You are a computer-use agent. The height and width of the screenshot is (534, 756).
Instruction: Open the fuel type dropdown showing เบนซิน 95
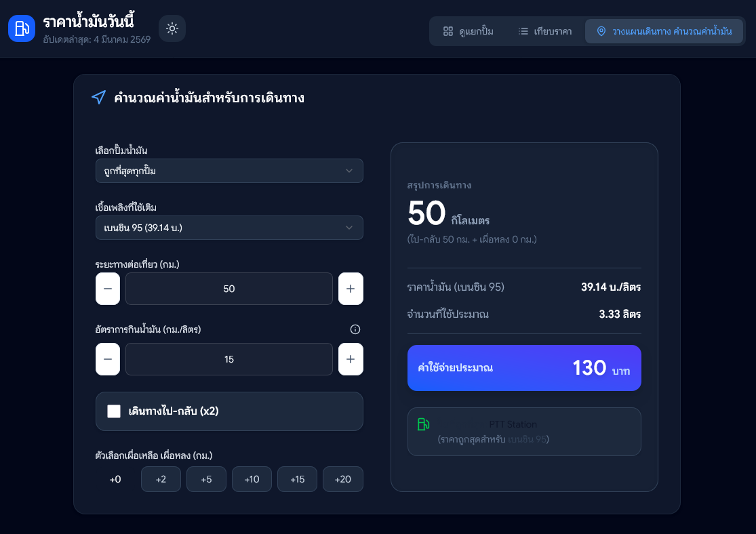[229, 228]
